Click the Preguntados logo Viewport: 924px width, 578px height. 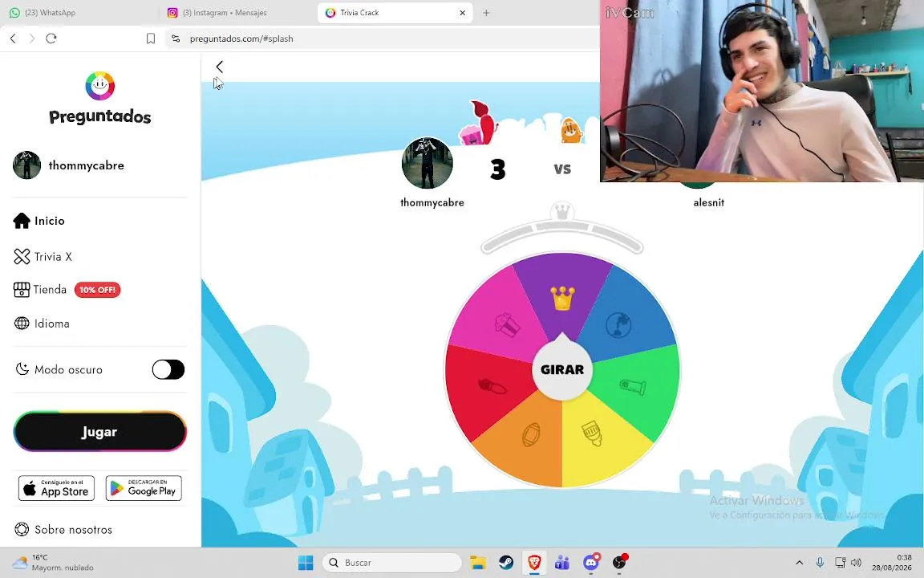[100, 99]
